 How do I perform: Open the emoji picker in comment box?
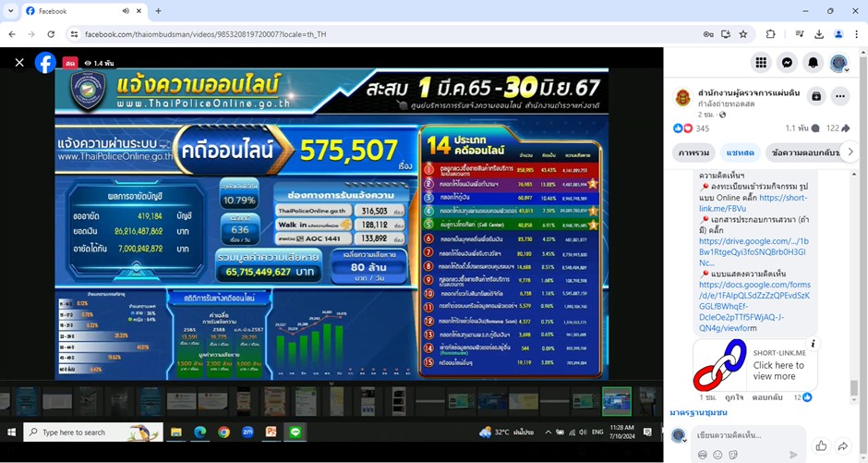click(x=718, y=455)
